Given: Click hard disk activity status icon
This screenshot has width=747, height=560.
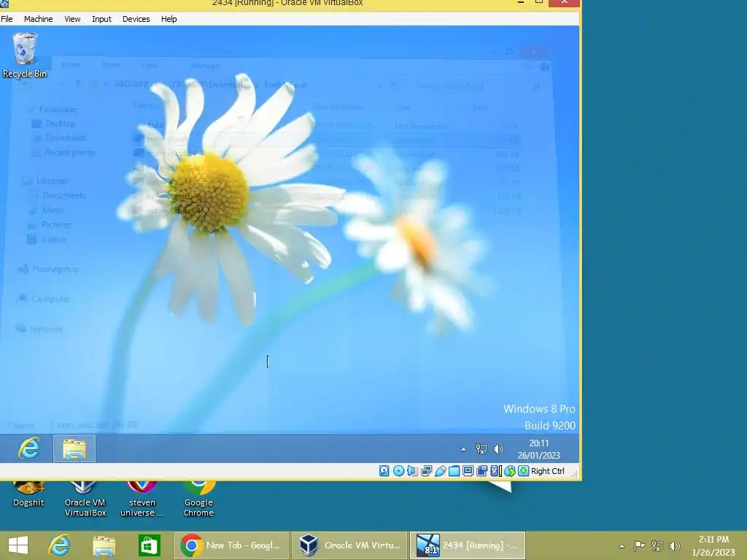Looking at the screenshot, I should coord(384,471).
